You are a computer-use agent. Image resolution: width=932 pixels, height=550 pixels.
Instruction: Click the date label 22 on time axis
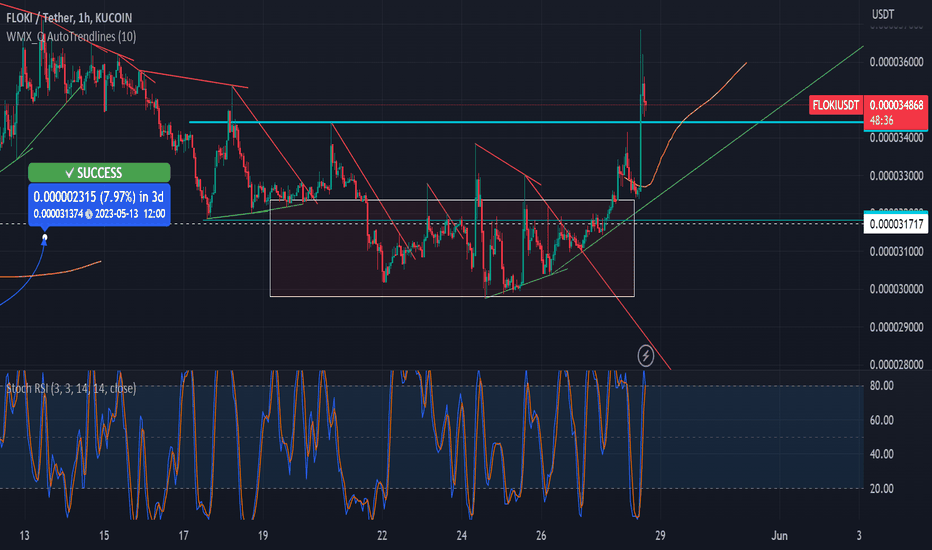pyautogui.click(x=382, y=535)
